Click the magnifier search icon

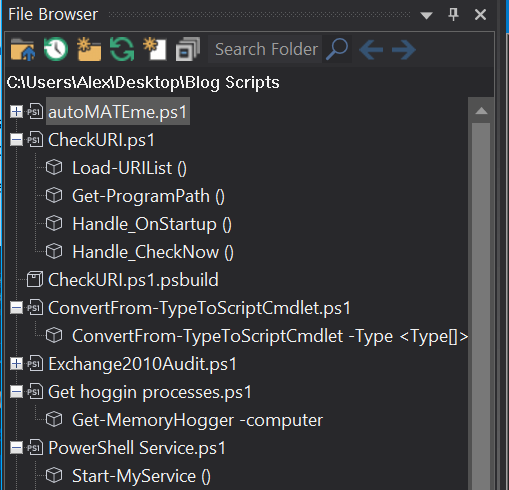click(337, 49)
